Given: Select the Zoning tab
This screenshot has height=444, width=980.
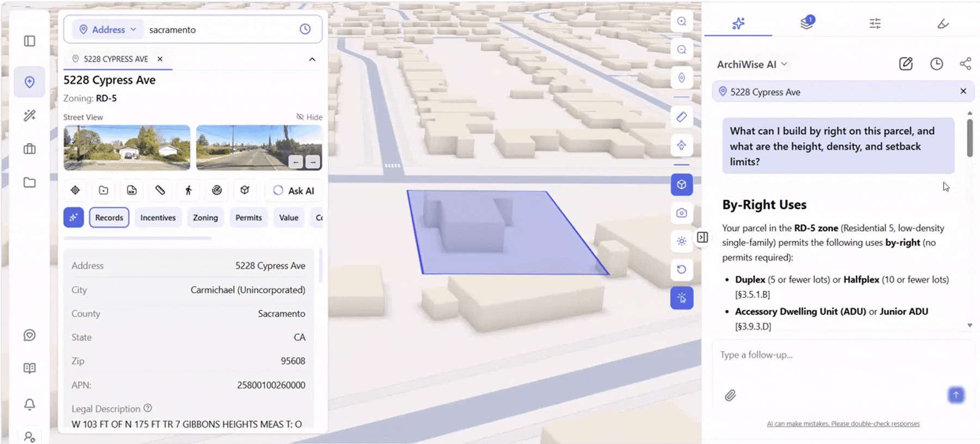Looking at the screenshot, I should click(x=205, y=217).
